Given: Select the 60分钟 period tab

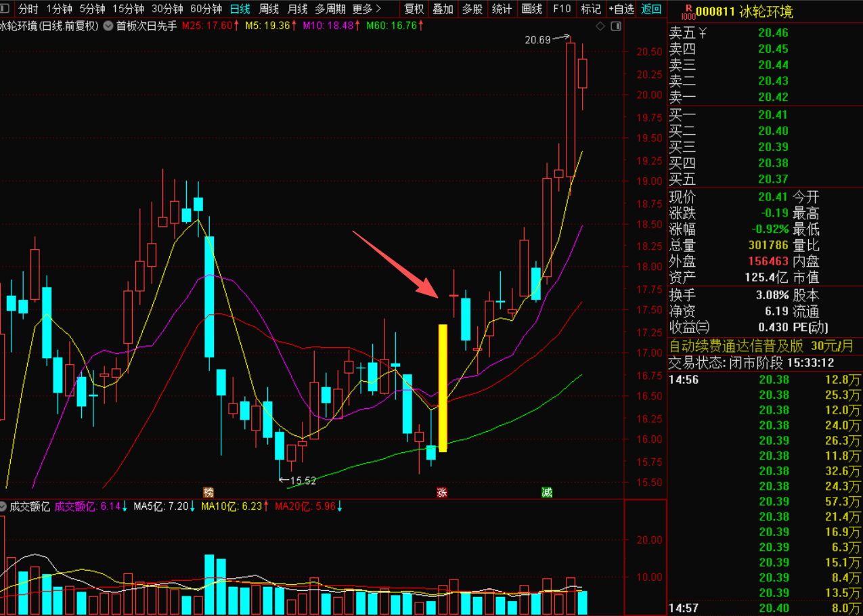Looking at the screenshot, I should click(206, 9).
